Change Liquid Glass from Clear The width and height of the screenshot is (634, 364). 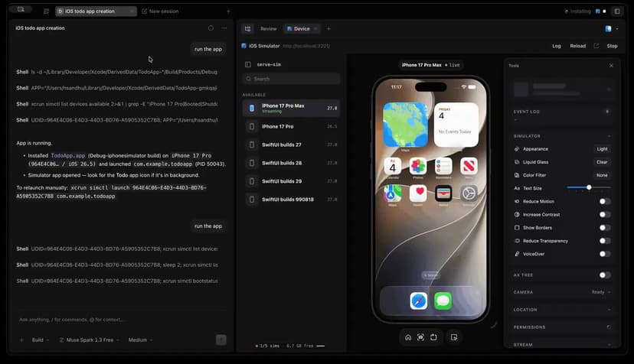602,162
